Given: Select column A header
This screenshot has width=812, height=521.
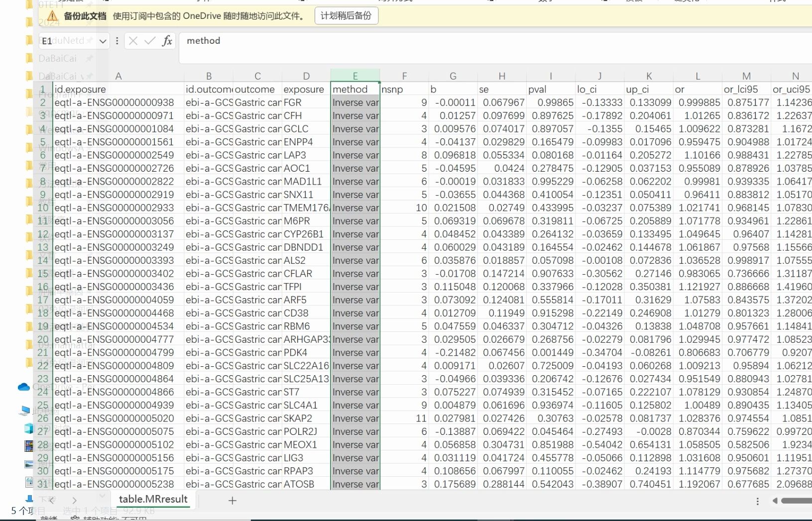Looking at the screenshot, I should click(118, 76).
